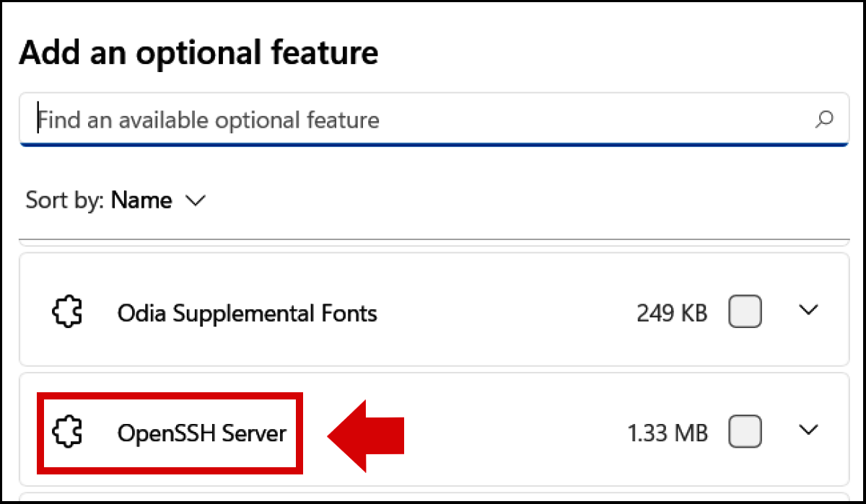866x504 pixels.
Task: Click the 1.33 MB size label
Action: (x=668, y=432)
